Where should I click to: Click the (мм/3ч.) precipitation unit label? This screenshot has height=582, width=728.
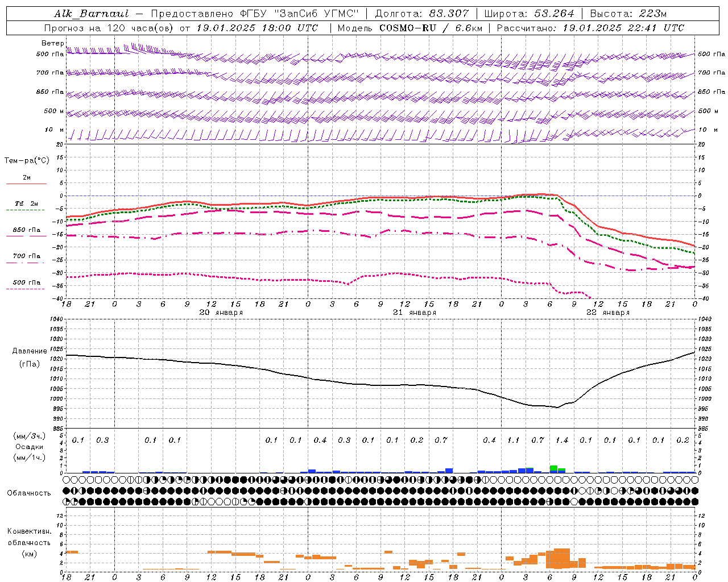[x=29, y=436]
